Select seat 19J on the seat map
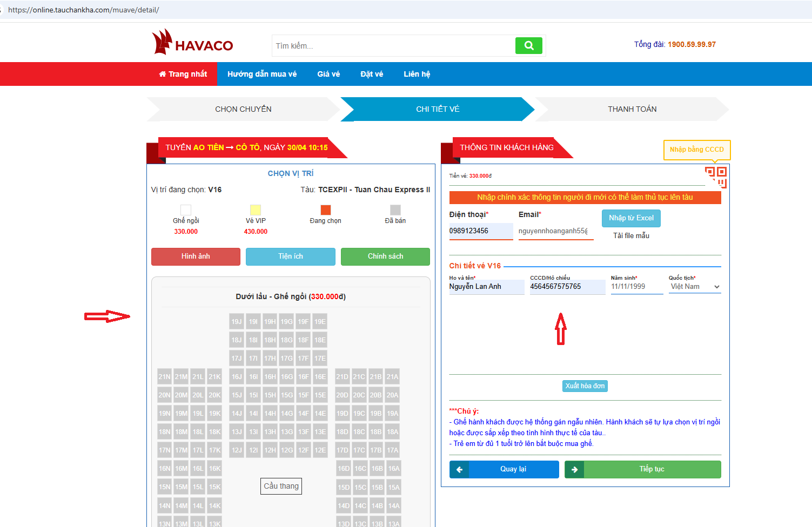 tap(237, 322)
